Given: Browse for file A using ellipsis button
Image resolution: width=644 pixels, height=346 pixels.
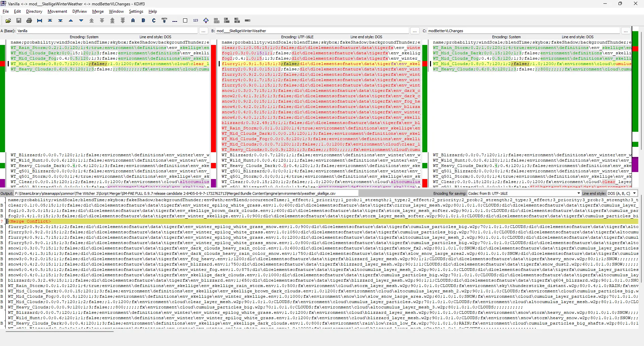Looking at the screenshot, I should (203, 31).
